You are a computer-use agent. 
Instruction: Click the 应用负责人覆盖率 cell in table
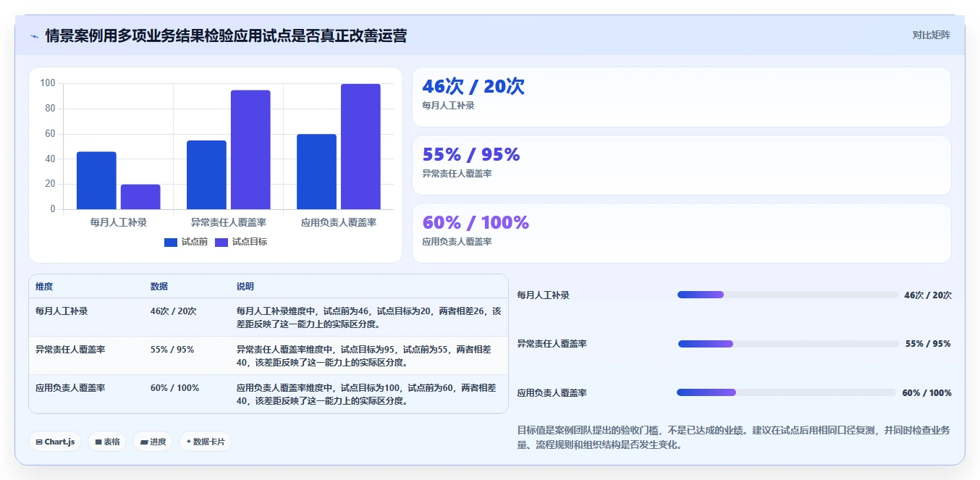(70, 387)
